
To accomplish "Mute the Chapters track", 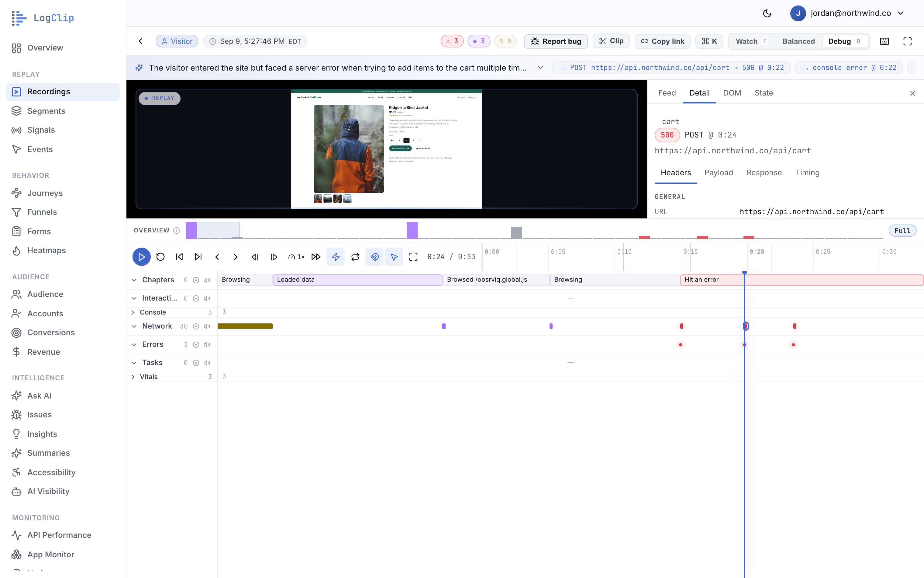I will click(207, 280).
